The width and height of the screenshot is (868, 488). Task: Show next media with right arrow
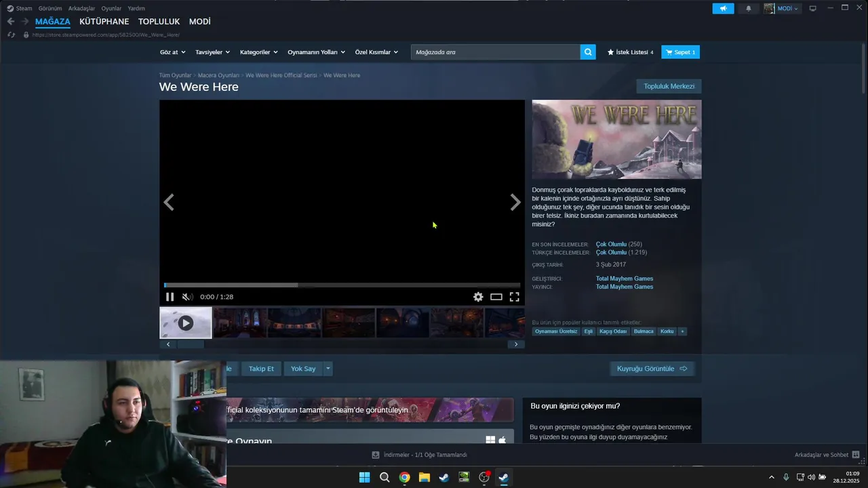coord(515,202)
